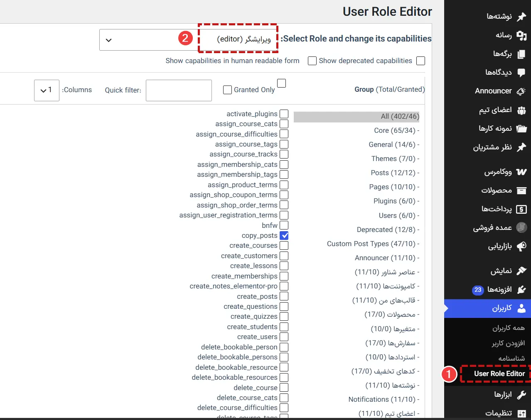Viewport: 531px width, 420px height.
Task: Tick the bnfw capability checkbox
Action: [284, 225]
